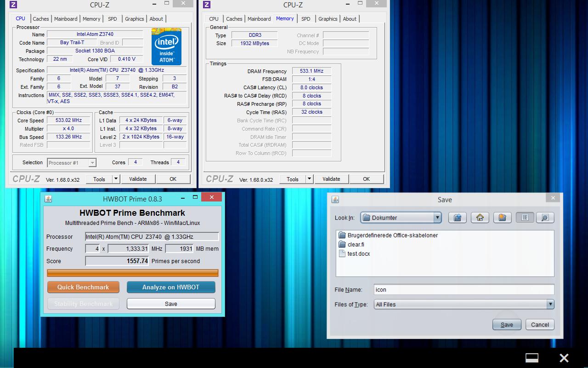
Task: Click the Intel Inside Atom logo
Action: click(x=166, y=46)
